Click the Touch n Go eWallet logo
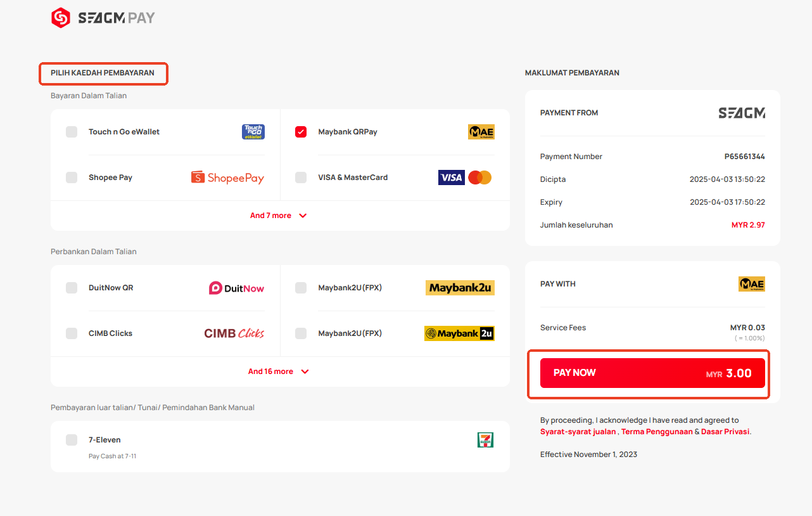 253,132
